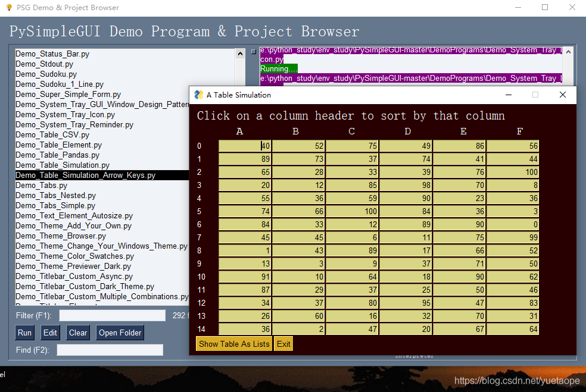The width and height of the screenshot is (586, 392).
Task: Click the Exit button in Table Simulation
Action: click(x=283, y=344)
